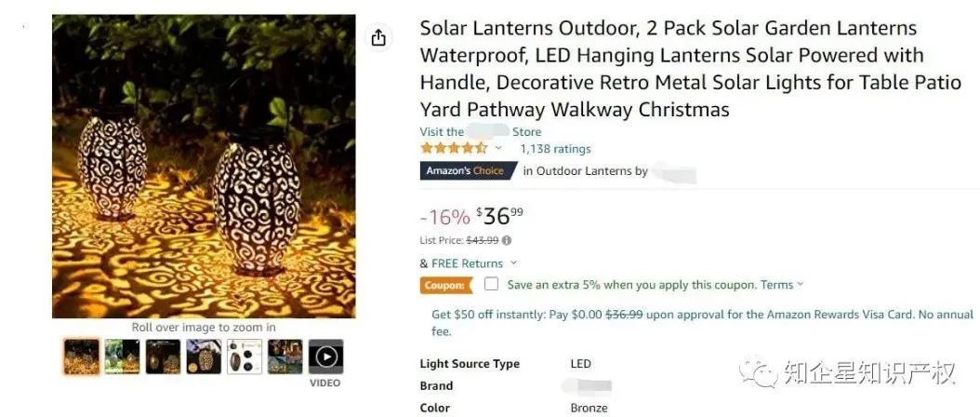Click the star rating icons
The image size is (980, 417).
[454, 149]
